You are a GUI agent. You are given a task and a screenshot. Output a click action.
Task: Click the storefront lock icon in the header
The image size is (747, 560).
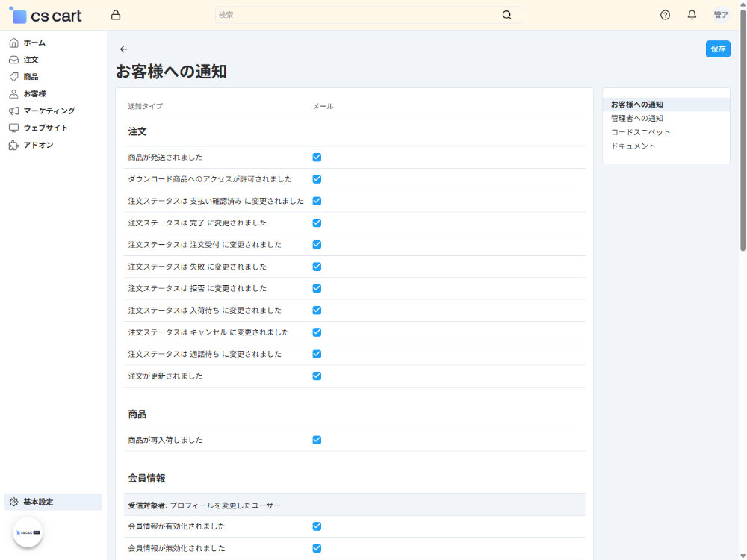[116, 14]
